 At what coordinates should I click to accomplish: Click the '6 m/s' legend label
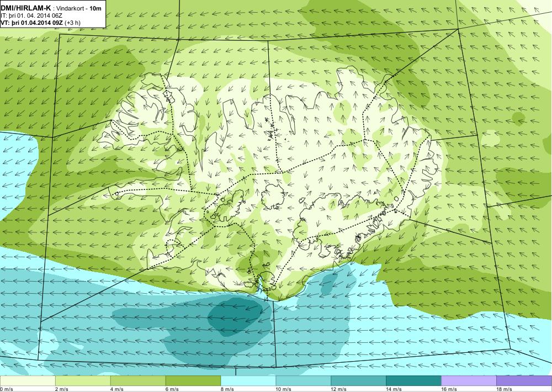pyautogui.click(x=172, y=389)
